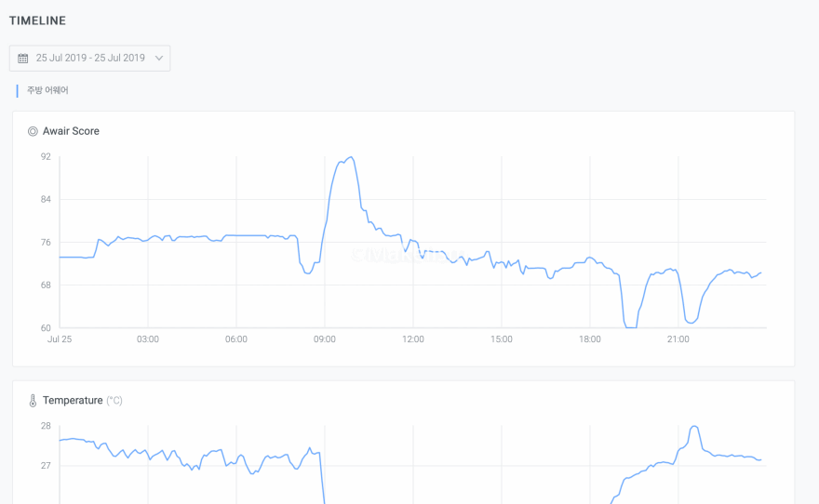This screenshot has height=504, width=819.
Task: Click the 09:00 x-axis time label
Action: click(x=325, y=339)
